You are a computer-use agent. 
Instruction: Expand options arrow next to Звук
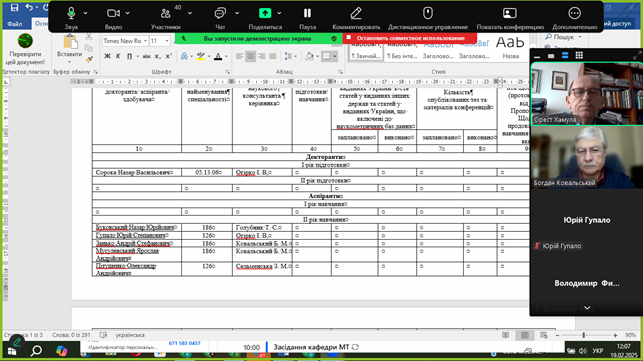pos(85,14)
